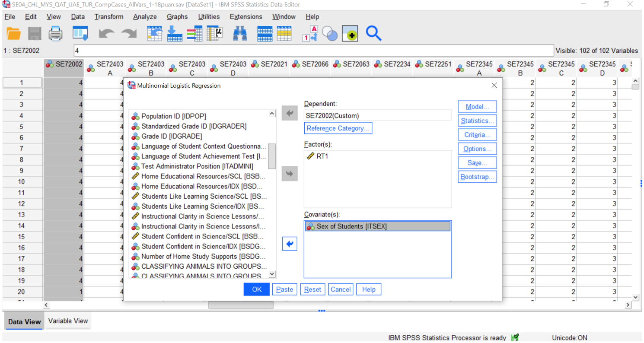Click the Paste button
The width and height of the screenshot is (644, 343).
[x=284, y=289]
